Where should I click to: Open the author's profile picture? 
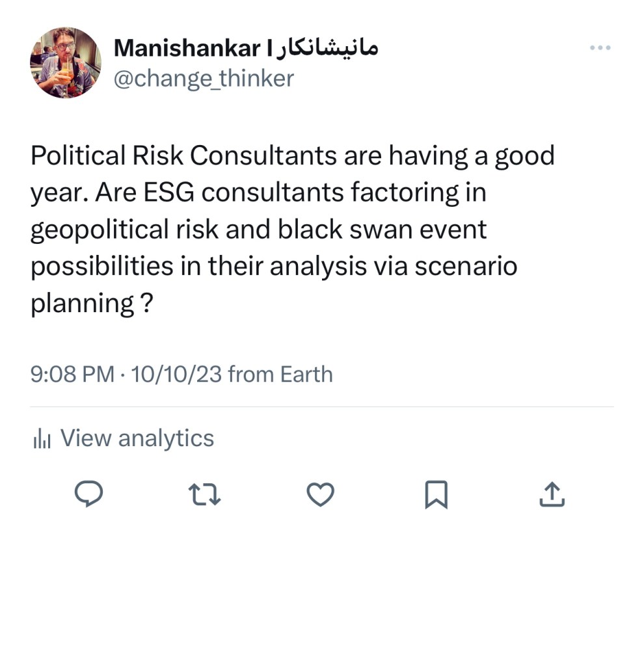coord(65,62)
